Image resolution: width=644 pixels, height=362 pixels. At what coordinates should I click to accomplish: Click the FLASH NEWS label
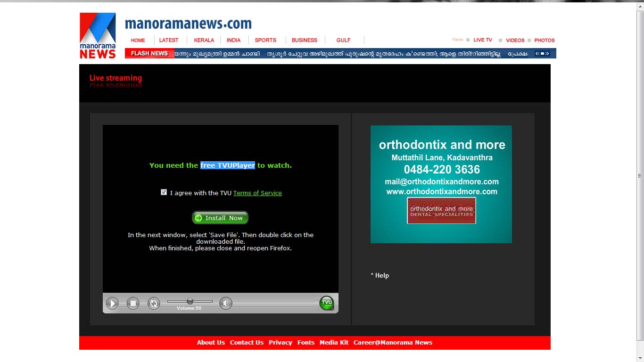pos(149,53)
